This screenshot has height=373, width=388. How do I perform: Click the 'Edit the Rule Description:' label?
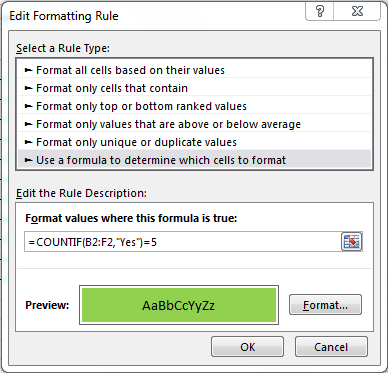81,193
